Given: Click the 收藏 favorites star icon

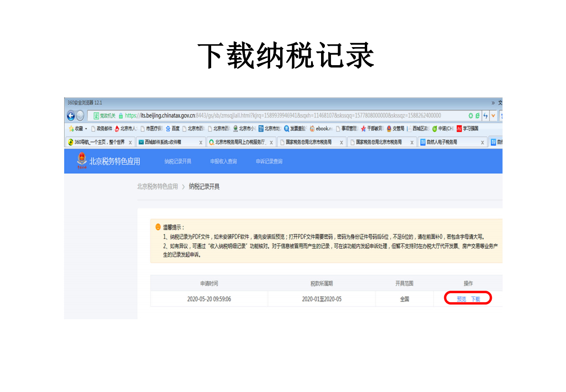Looking at the screenshot, I should tap(71, 128).
